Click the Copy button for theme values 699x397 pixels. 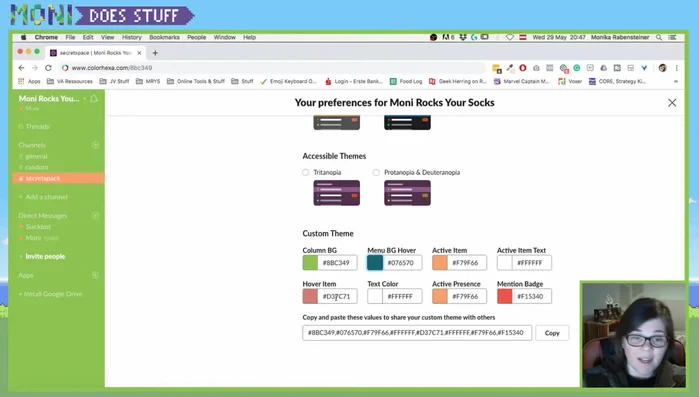552,333
